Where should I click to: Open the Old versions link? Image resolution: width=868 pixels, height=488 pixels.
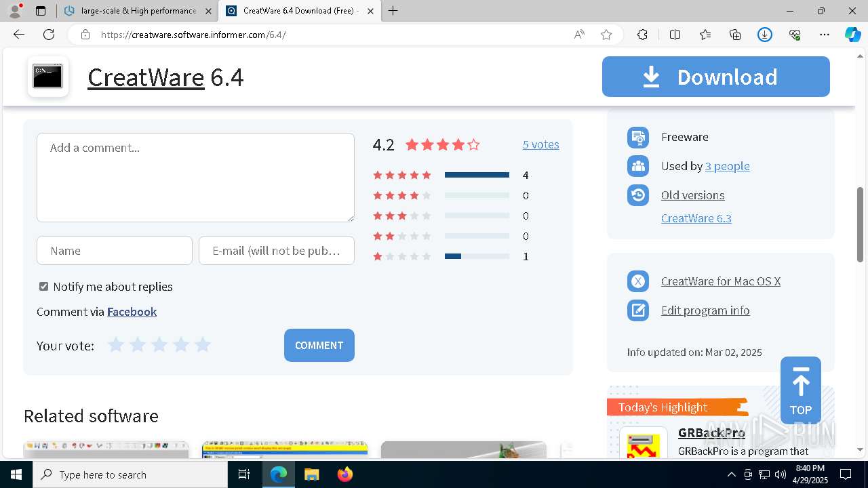click(693, 195)
